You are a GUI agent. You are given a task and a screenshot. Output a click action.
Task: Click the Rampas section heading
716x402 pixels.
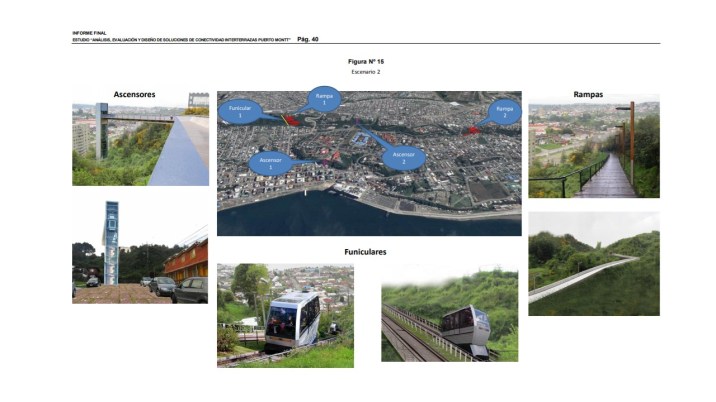pyautogui.click(x=587, y=94)
